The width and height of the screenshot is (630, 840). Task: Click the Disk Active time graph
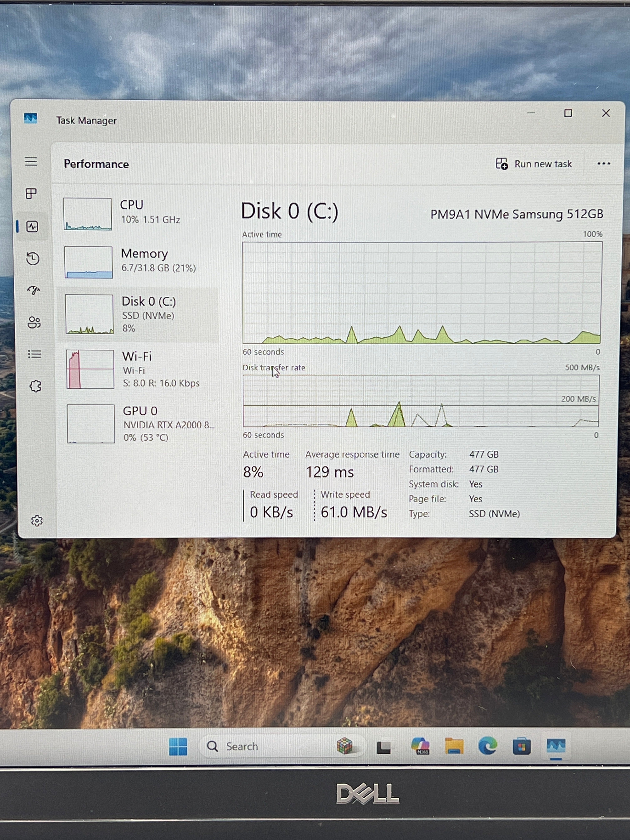(x=422, y=293)
